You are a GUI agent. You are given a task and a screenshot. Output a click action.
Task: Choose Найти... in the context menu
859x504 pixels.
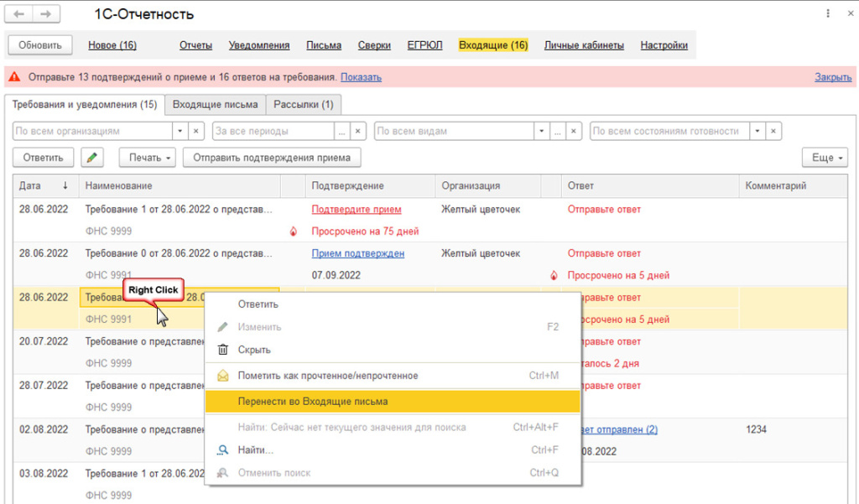(392, 449)
